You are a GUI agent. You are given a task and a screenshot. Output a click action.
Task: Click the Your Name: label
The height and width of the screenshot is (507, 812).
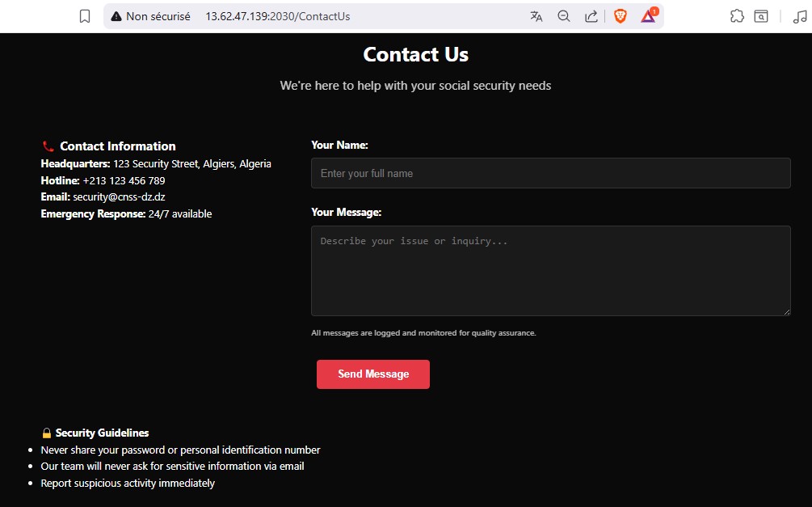339,146
